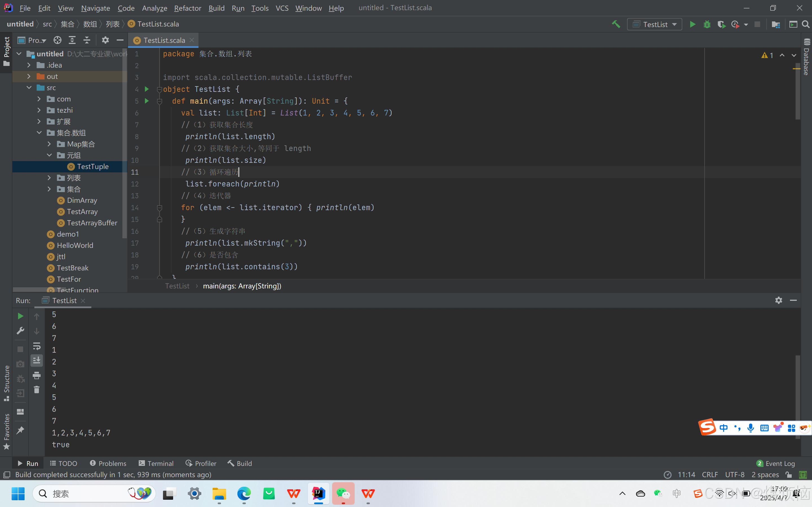This screenshot has width=812, height=507.
Task: Open the Refactor menu
Action: [x=187, y=8]
